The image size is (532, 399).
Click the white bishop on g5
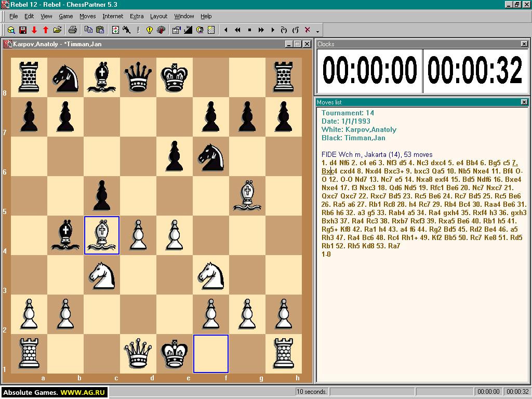pos(247,196)
